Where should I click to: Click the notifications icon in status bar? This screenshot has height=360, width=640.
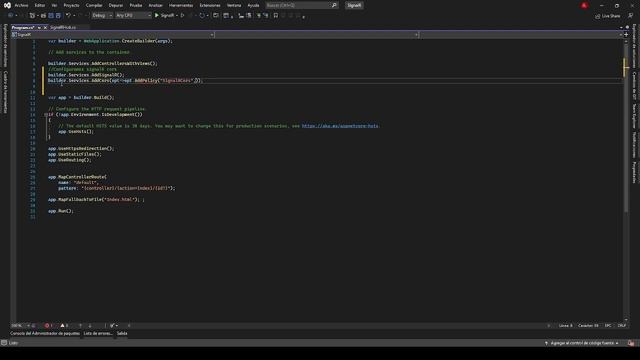click(x=631, y=343)
